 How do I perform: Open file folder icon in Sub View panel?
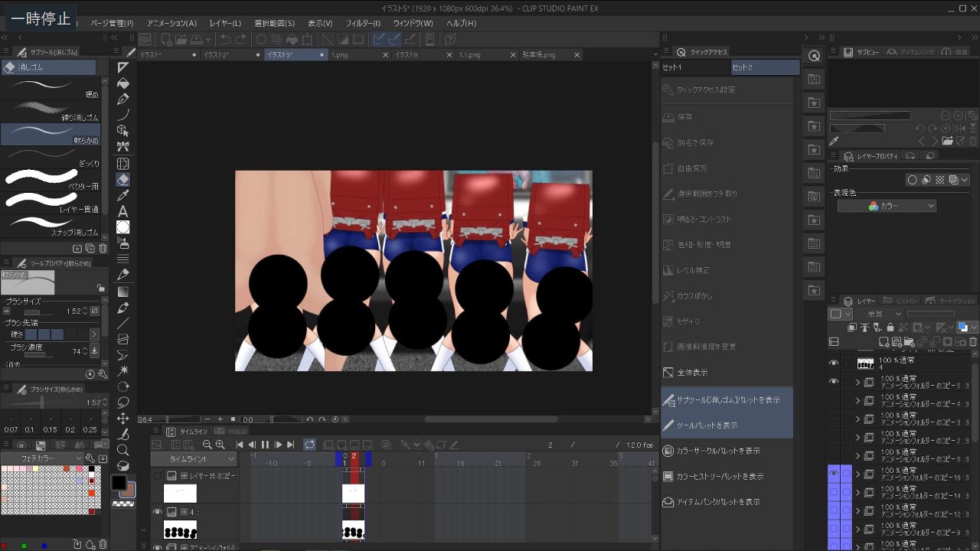[947, 141]
